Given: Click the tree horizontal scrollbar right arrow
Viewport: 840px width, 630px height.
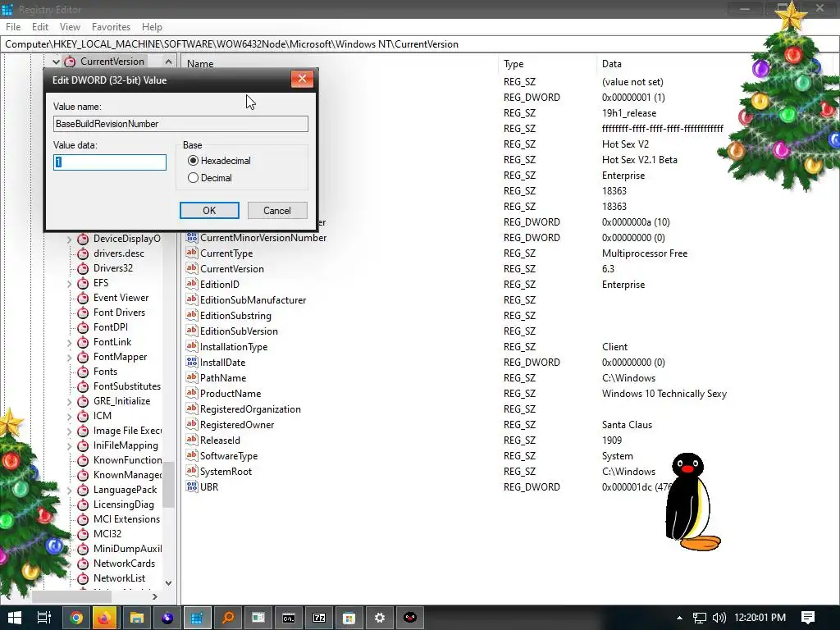Looking at the screenshot, I should click(155, 596).
